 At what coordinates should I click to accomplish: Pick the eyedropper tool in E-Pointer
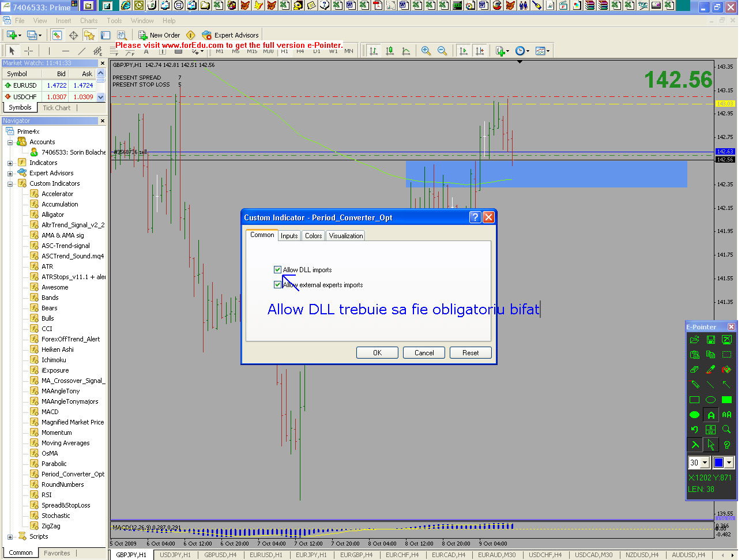click(710, 370)
